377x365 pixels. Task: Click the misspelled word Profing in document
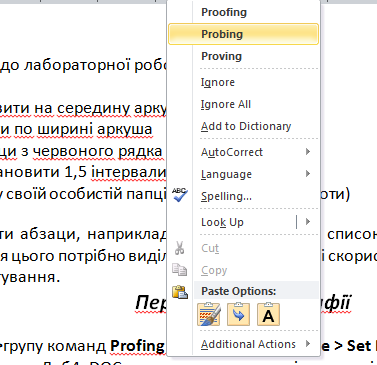pyautogui.click(x=137, y=346)
